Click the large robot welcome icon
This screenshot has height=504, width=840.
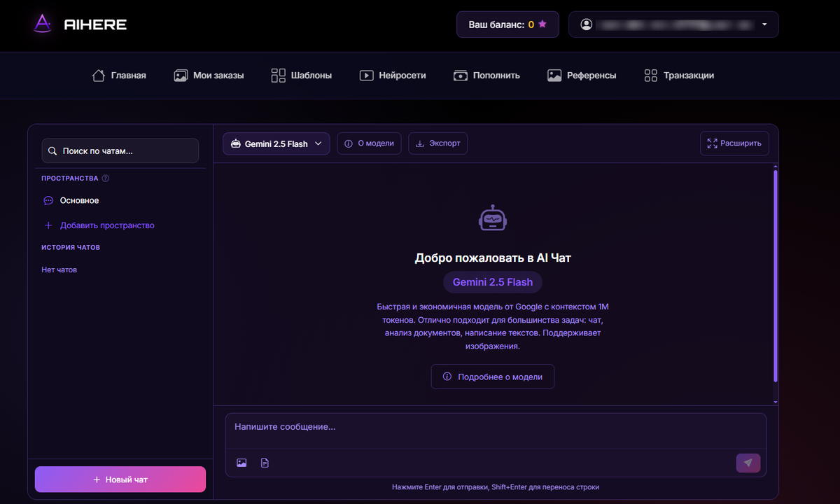click(x=493, y=218)
